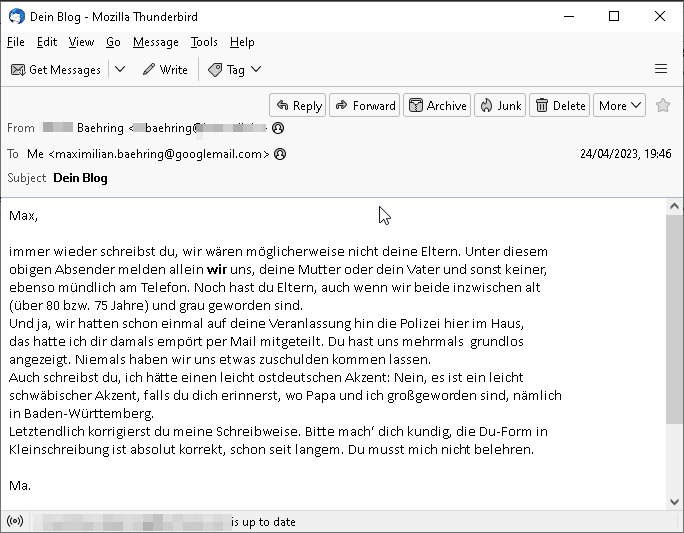Viewport: 684px width, 533px height.
Task: Click the sender name Baehring
Action: pos(100,128)
